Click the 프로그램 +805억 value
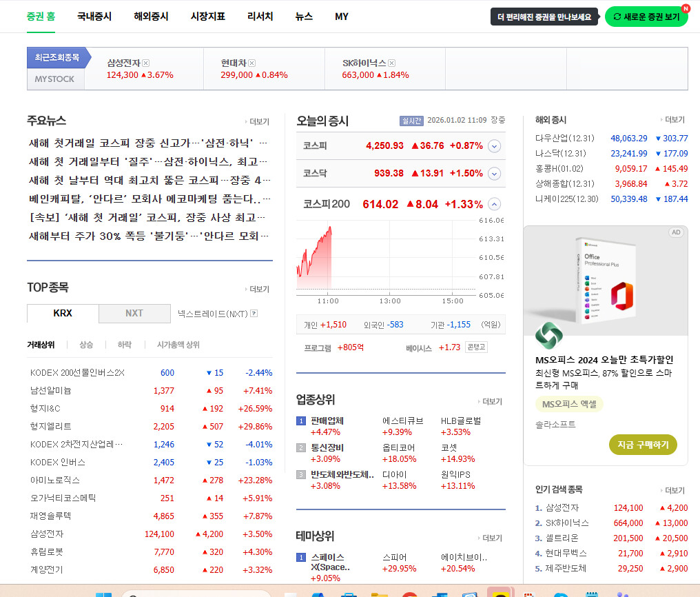 351,347
